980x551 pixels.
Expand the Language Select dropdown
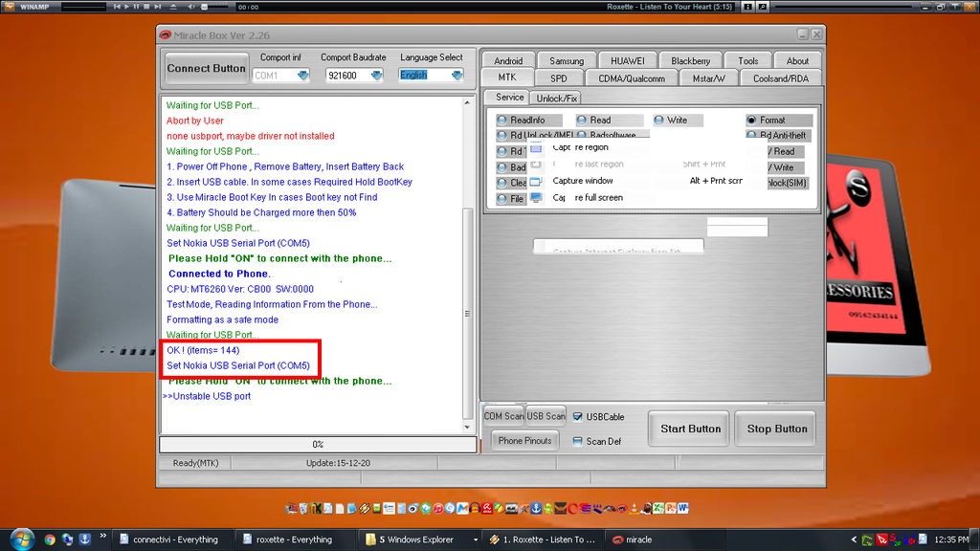[457, 76]
